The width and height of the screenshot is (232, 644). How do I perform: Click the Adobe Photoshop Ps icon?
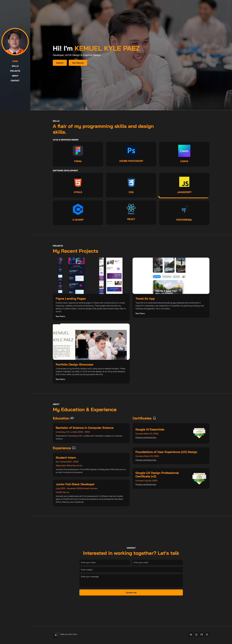131,150
